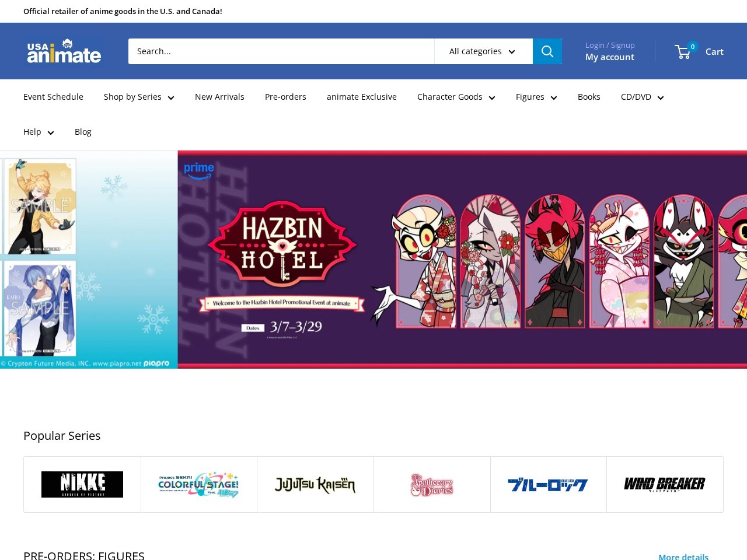
Task: Open the Character Goods dropdown
Action: click(x=456, y=97)
